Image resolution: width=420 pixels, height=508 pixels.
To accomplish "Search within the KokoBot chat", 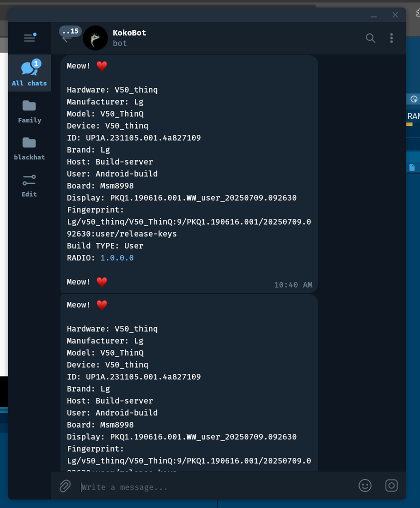I will tap(371, 38).
